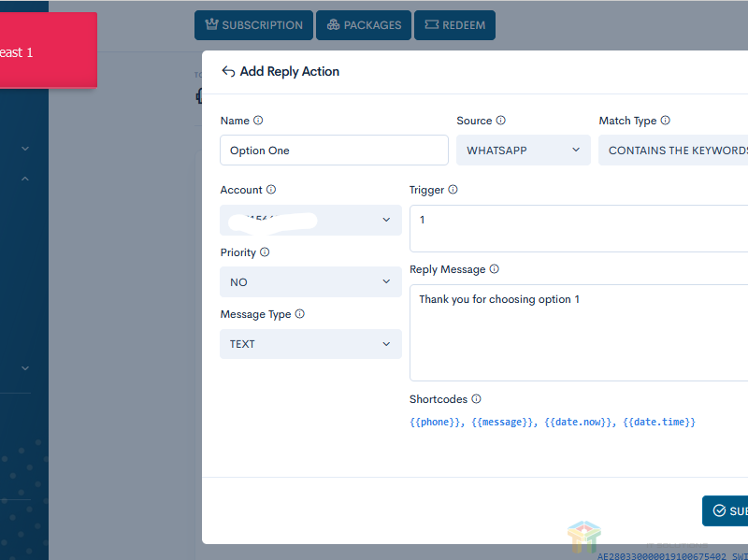Image resolution: width=748 pixels, height=560 pixels.
Task: Click the info icon beside Priority
Action: 265,252
